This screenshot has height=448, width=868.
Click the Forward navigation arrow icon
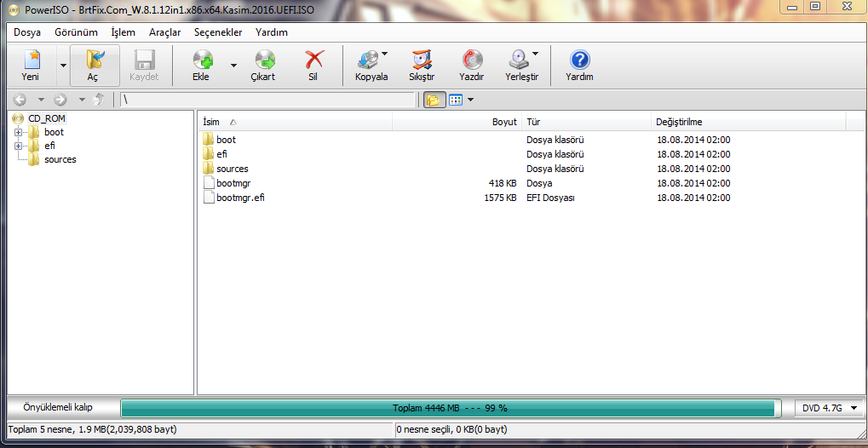click(60, 100)
